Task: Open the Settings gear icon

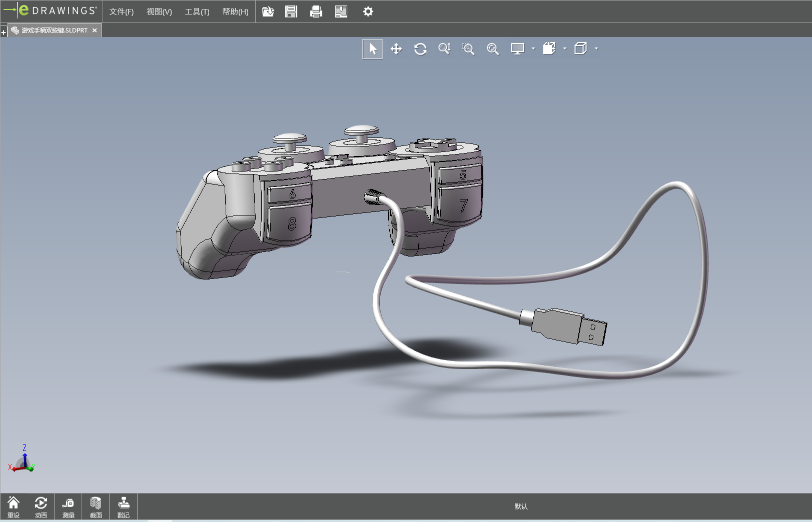Action: coord(368,11)
